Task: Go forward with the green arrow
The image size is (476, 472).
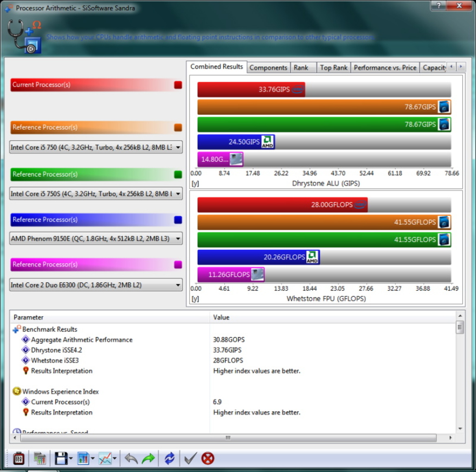Action: [x=148, y=458]
